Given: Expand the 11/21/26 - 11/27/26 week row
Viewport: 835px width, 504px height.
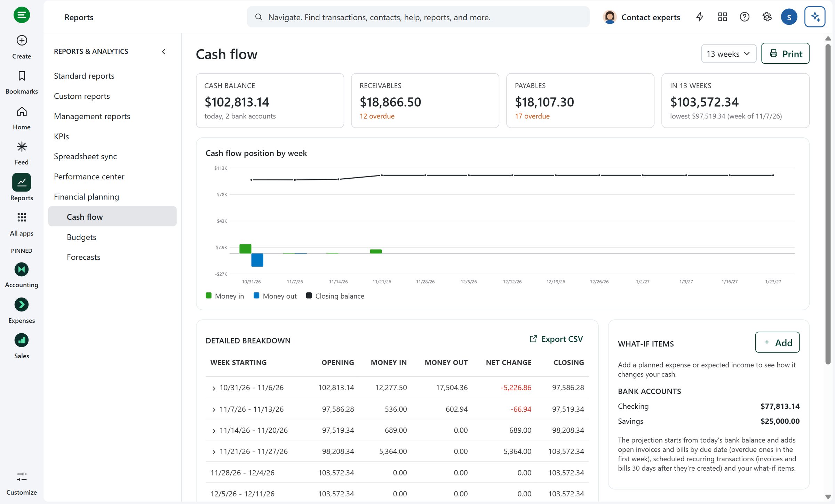Looking at the screenshot, I should [x=214, y=452].
